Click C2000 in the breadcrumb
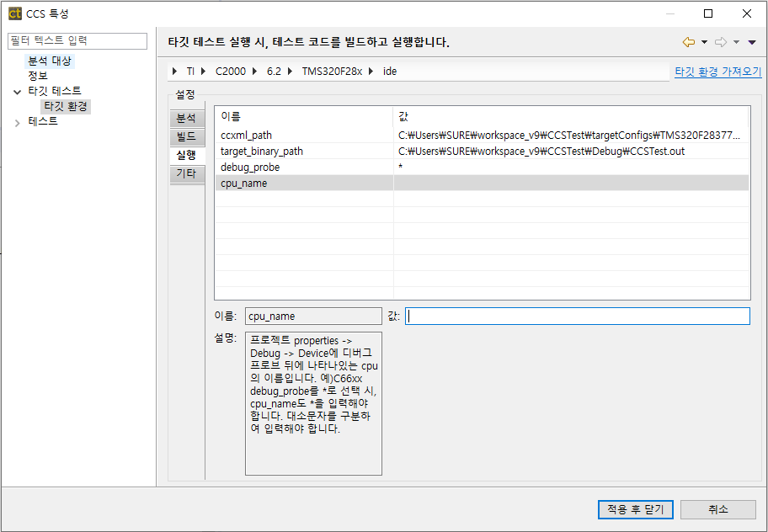 click(x=231, y=72)
